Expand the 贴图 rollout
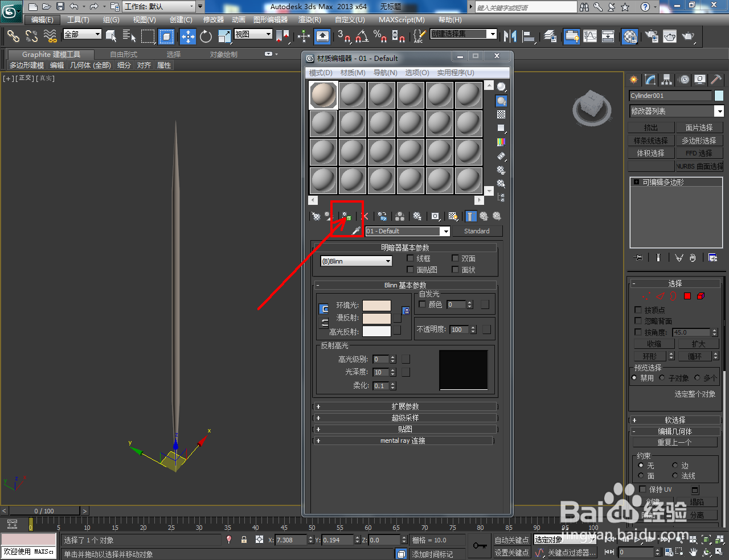This screenshot has width=729, height=560. click(x=406, y=430)
